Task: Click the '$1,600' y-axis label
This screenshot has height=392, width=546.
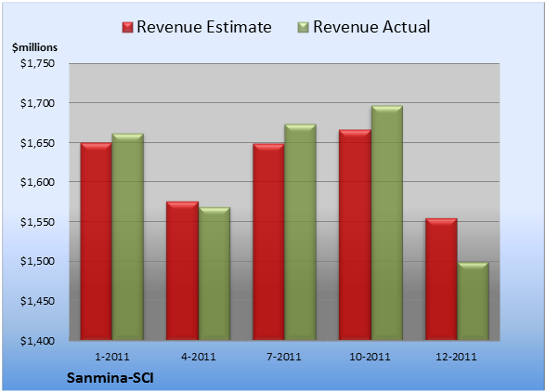Action: [x=37, y=182]
